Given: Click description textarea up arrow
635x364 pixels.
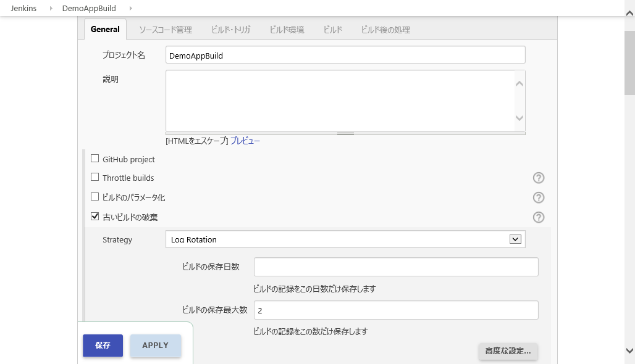Looking at the screenshot, I should pyautogui.click(x=519, y=84).
